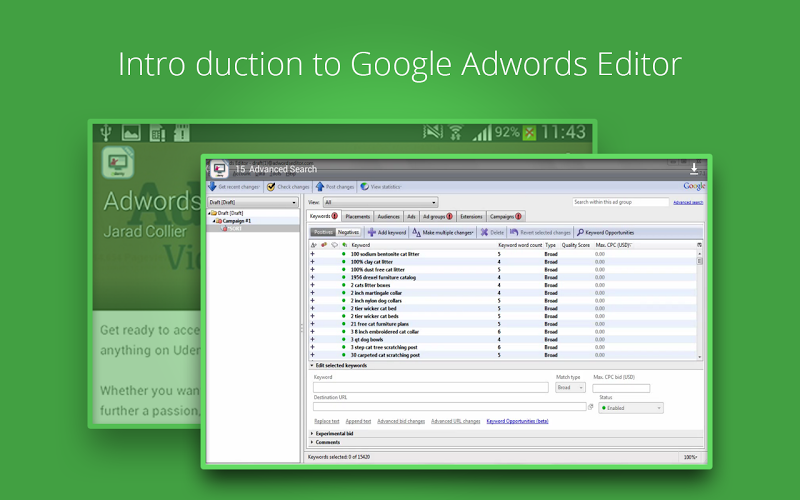Toggle the Negatives keyword filter
The height and width of the screenshot is (500, 800).
[348, 232]
